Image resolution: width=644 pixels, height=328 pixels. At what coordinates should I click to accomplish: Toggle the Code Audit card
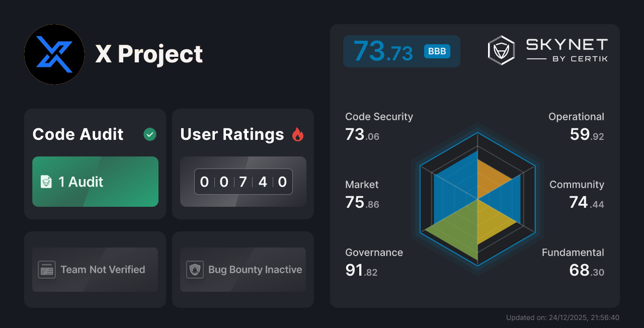tap(95, 163)
